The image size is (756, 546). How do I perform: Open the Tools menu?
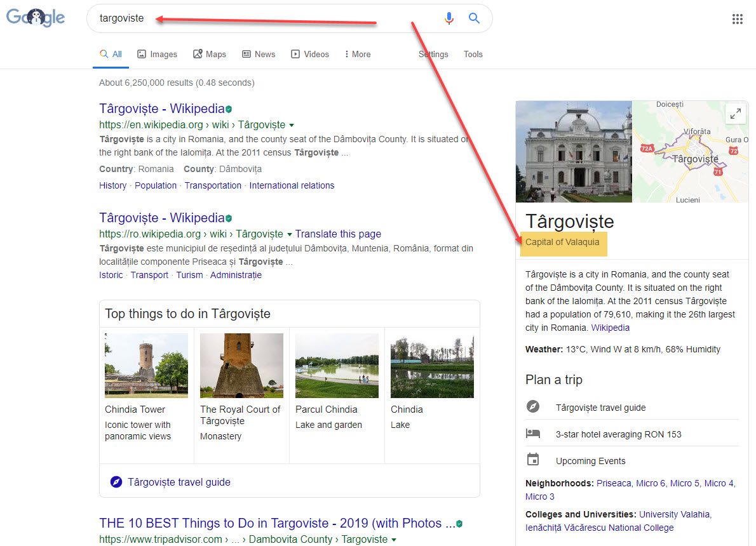pos(473,54)
